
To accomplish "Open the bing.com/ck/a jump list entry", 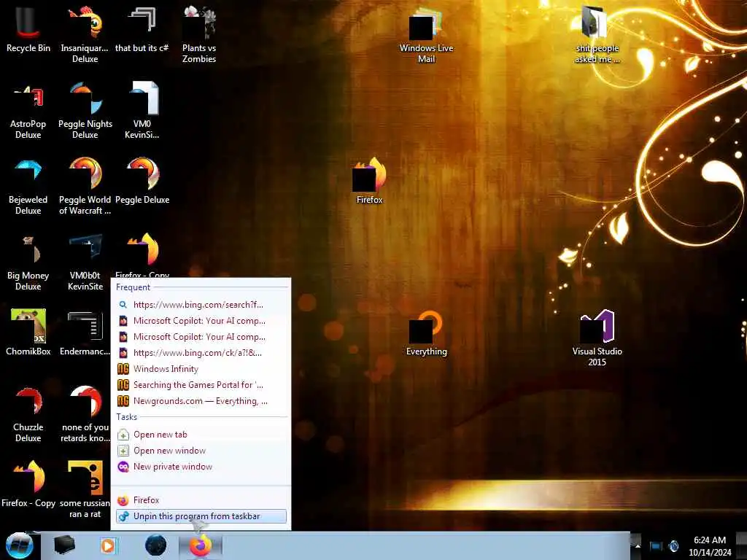I will pyautogui.click(x=201, y=353).
